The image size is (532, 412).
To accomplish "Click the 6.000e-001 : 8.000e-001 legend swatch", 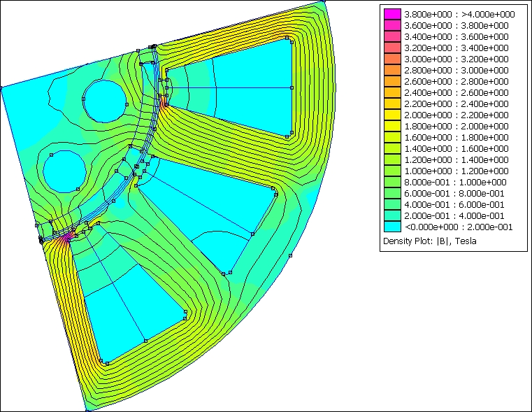I will [393, 194].
